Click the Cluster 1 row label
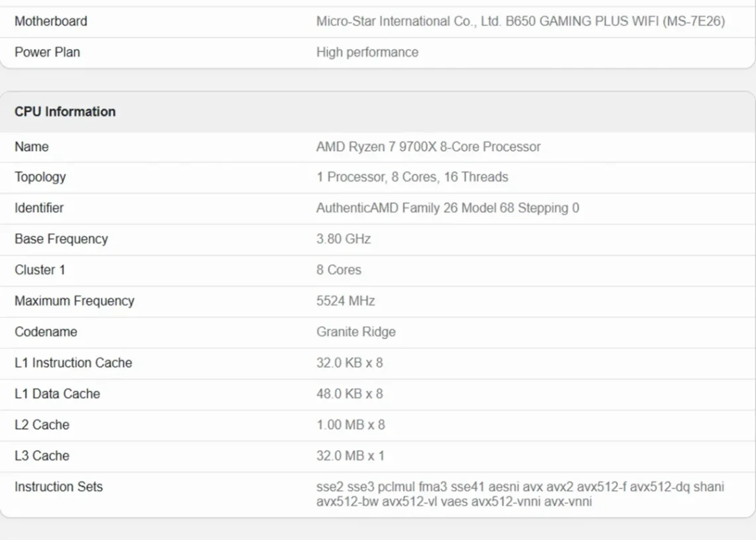This screenshot has width=756, height=540. 40,270
